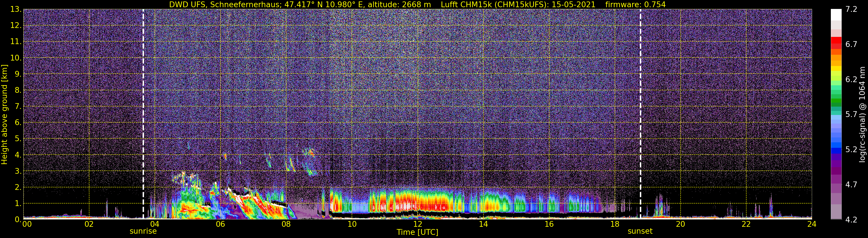Click the 'log(rc-signal) @ 1064 nm' colorbar label
Screen dimensions: 868x238
click(863, 114)
